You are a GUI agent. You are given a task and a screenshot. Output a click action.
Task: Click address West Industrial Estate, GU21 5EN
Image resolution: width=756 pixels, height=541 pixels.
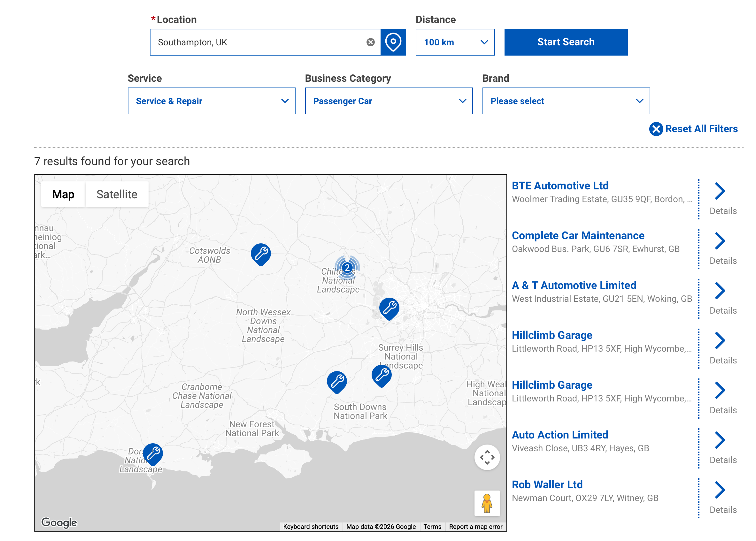(x=602, y=299)
